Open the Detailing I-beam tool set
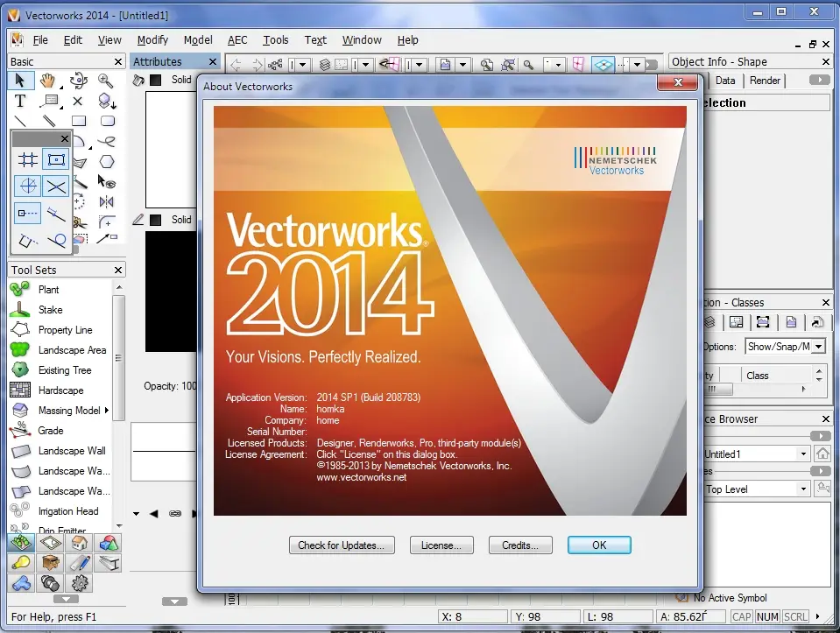840x633 pixels. pyautogui.click(x=109, y=563)
